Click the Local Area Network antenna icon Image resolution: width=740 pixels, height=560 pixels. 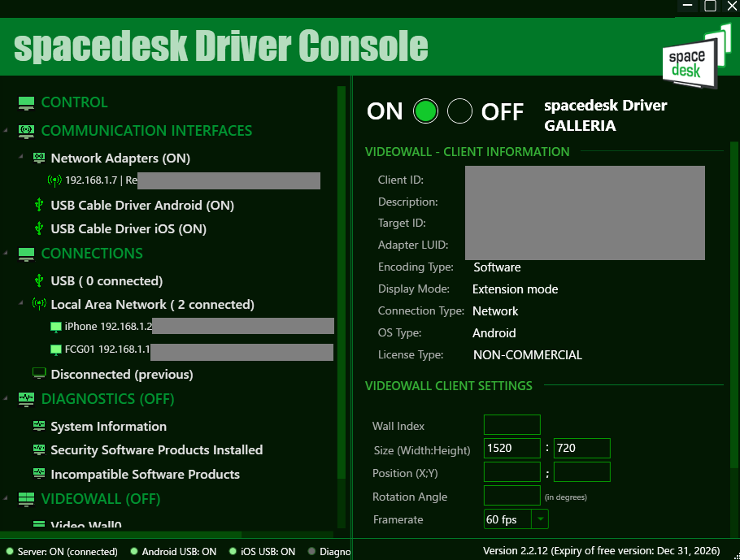38,305
